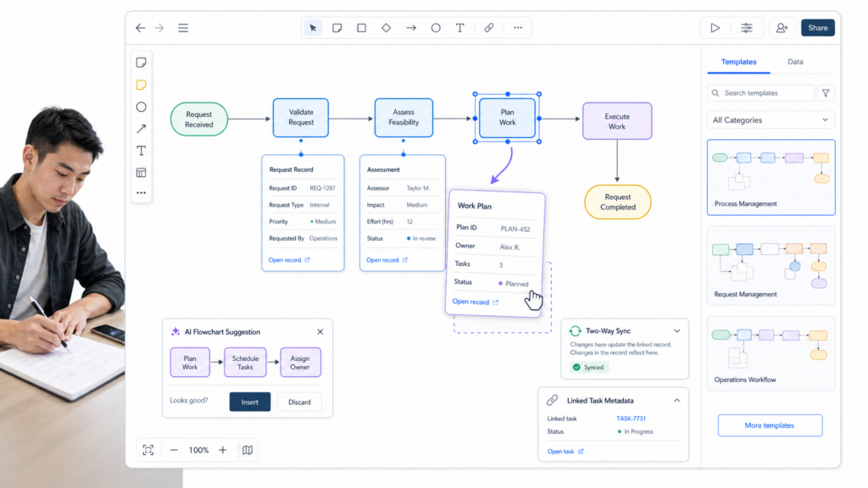Click the add collaborator icon
This screenshot has height=488, width=868.
click(782, 28)
